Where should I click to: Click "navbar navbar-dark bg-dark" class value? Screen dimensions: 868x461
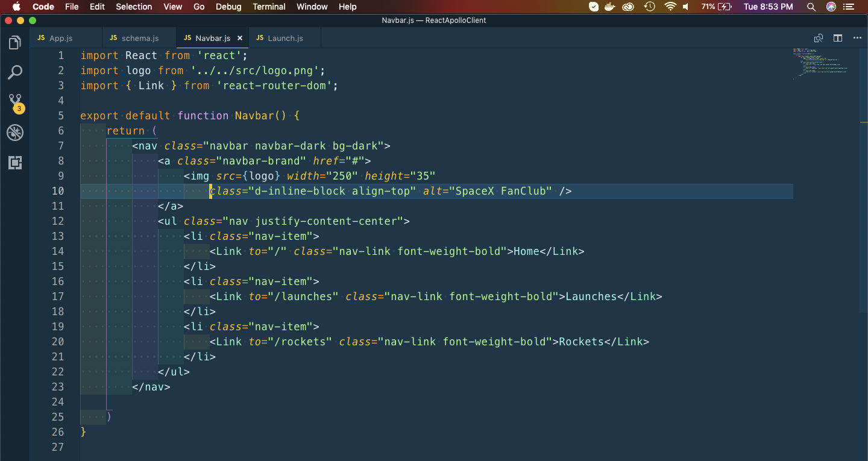click(x=294, y=146)
